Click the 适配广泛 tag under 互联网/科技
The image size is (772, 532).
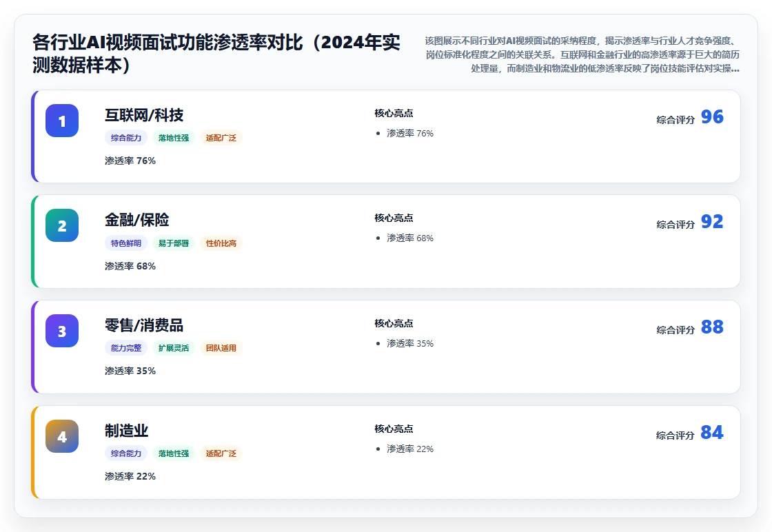[221, 138]
